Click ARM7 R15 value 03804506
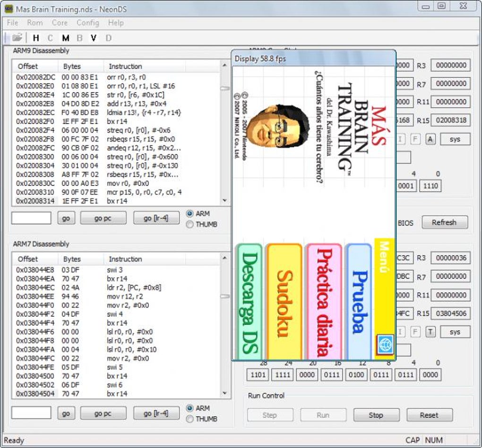482x448 pixels. [x=451, y=313]
